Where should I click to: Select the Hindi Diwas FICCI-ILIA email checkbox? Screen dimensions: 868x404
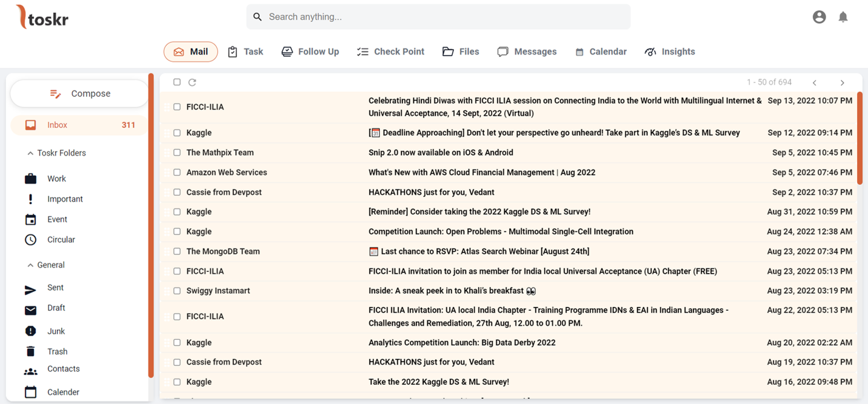pyautogui.click(x=177, y=107)
